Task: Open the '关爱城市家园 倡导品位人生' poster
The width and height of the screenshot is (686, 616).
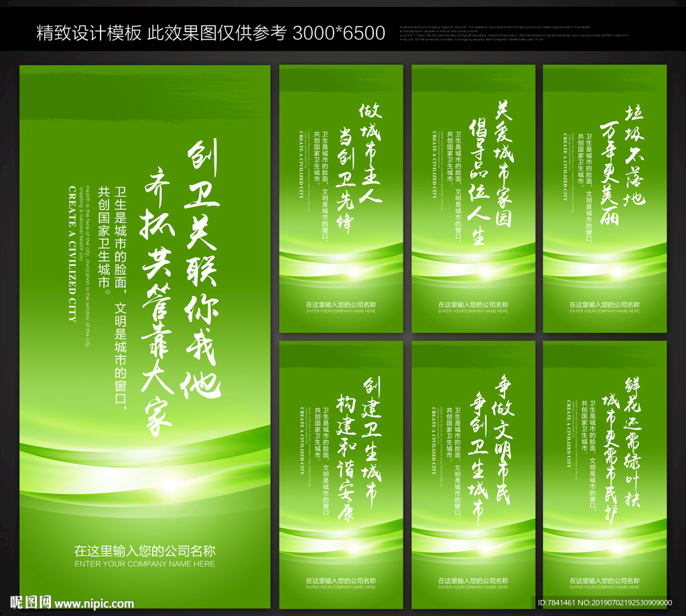Action: click(474, 199)
